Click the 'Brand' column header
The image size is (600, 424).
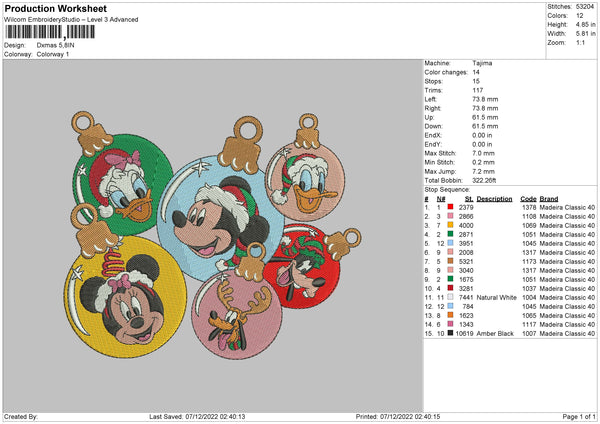[549, 199]
